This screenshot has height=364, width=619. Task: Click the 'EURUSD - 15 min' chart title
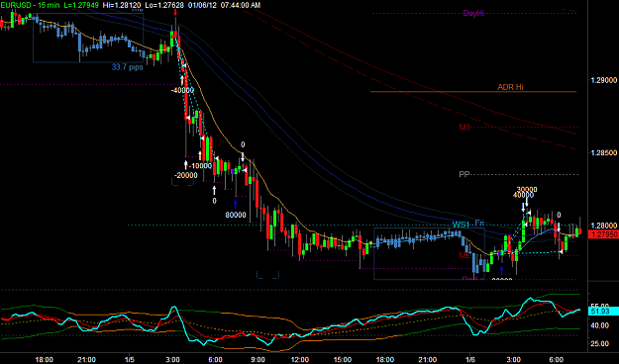[x=30, y=5]
